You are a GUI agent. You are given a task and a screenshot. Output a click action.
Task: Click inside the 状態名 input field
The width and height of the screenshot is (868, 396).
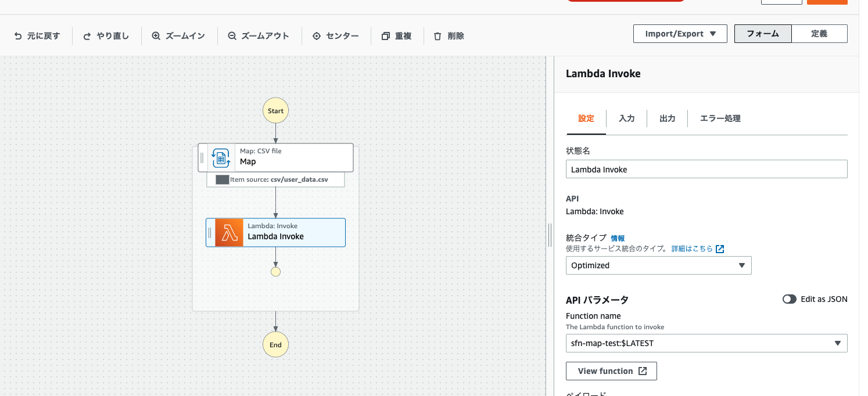[706, 169]
